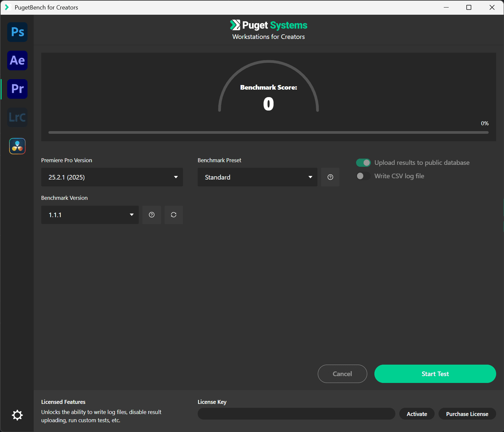Open the Benchmark Version dropdown

[90, 215]
